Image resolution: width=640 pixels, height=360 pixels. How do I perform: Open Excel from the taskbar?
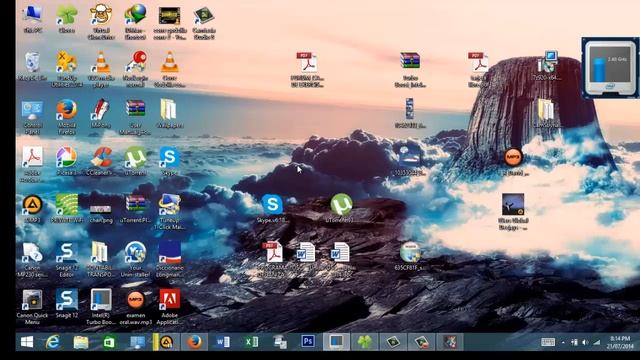click(251, 342)
